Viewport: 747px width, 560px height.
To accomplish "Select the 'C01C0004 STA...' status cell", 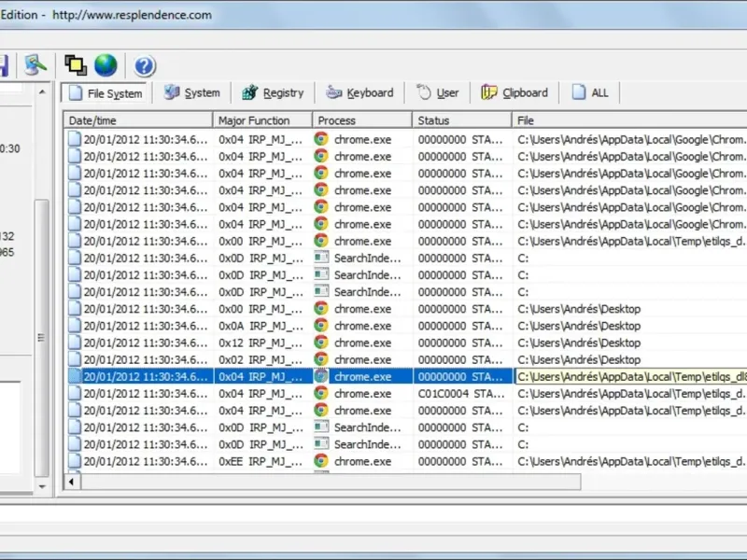I will (x=461, y=394).
